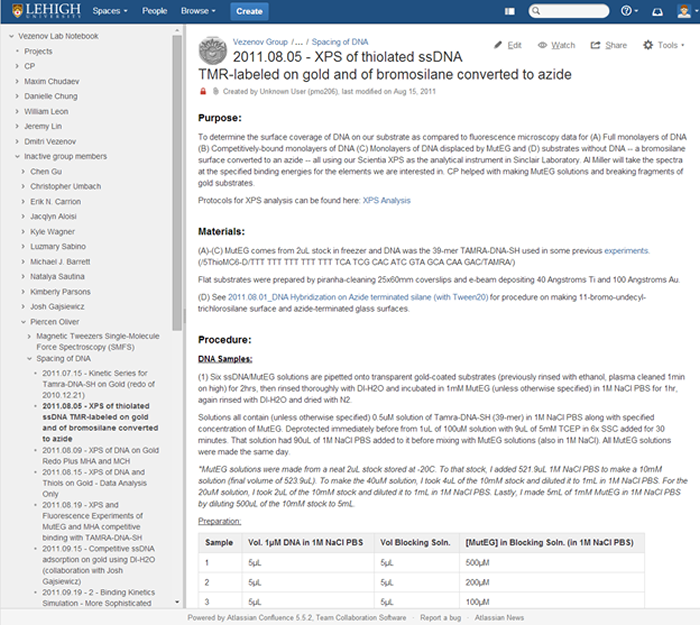Open the notifications tray icon
The width and height of the screenshot is (700, 625).
pos(657,11)
